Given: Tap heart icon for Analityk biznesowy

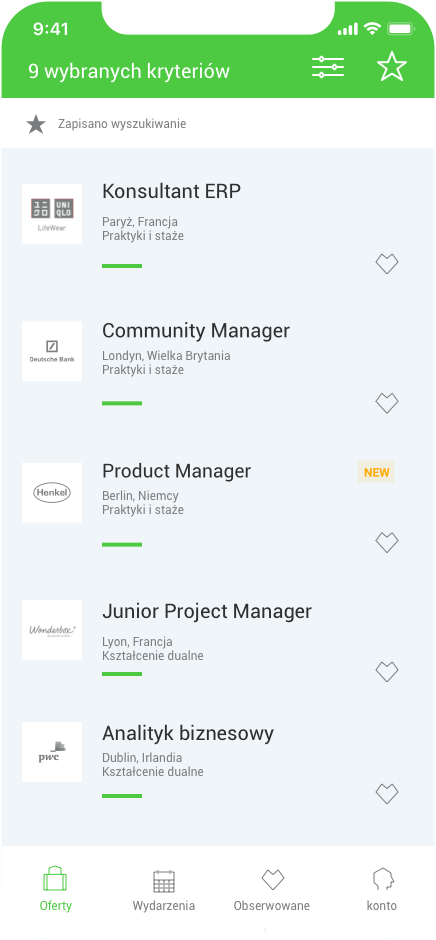Looking at the screenshot, I should point(387,794).
